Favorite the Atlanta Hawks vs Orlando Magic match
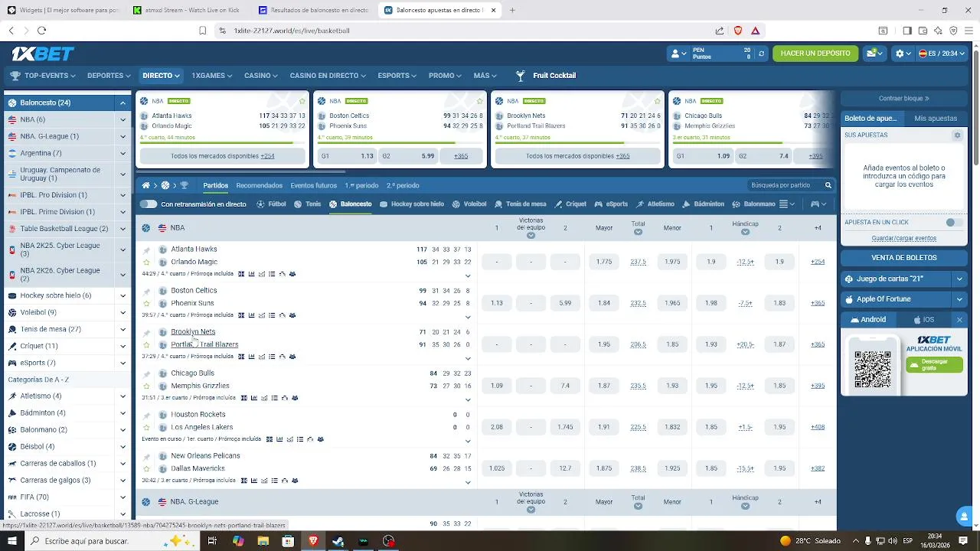The image size is (980, 551). (x=147, y=262)
